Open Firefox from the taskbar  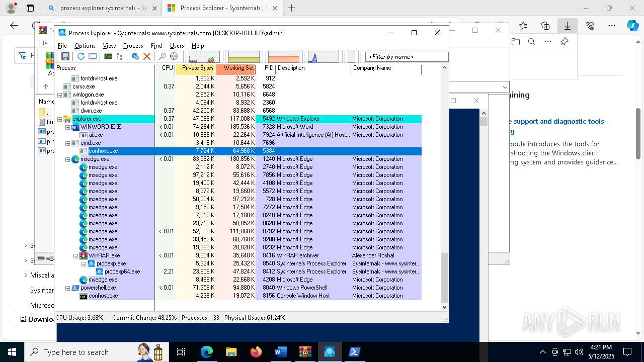256,352
